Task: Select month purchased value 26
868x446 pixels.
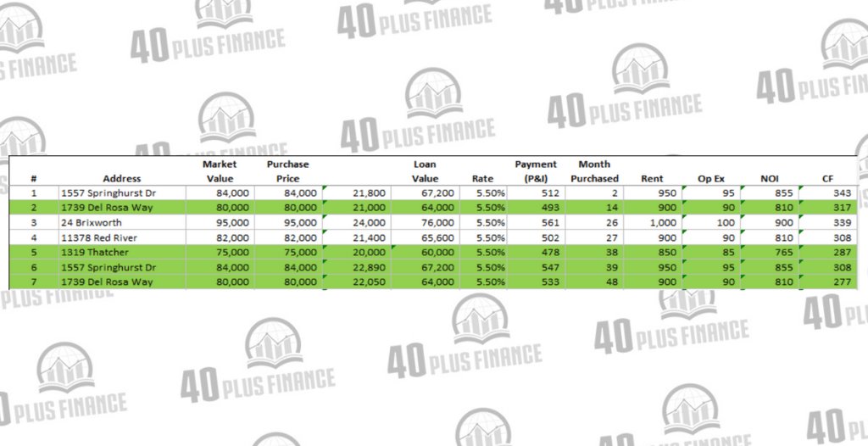Action: click(594, 223)
